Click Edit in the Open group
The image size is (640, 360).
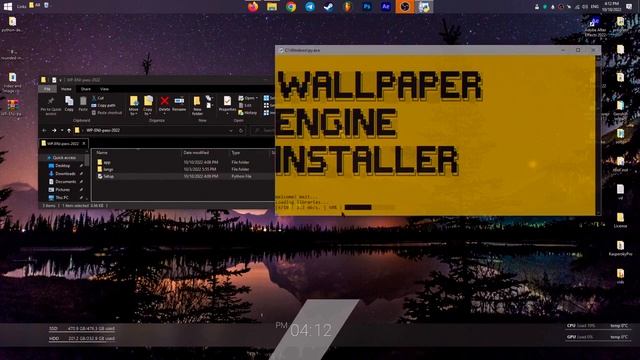tap(245, 105)
